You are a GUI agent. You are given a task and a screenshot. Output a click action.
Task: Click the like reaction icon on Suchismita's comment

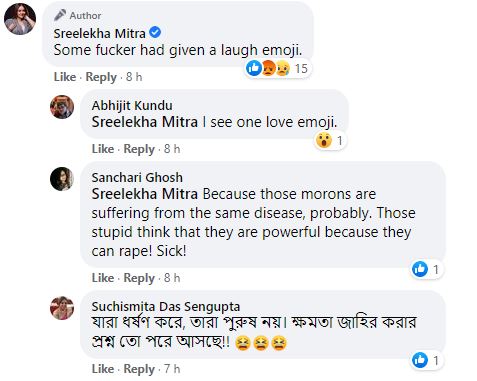[x=420, y=360]
